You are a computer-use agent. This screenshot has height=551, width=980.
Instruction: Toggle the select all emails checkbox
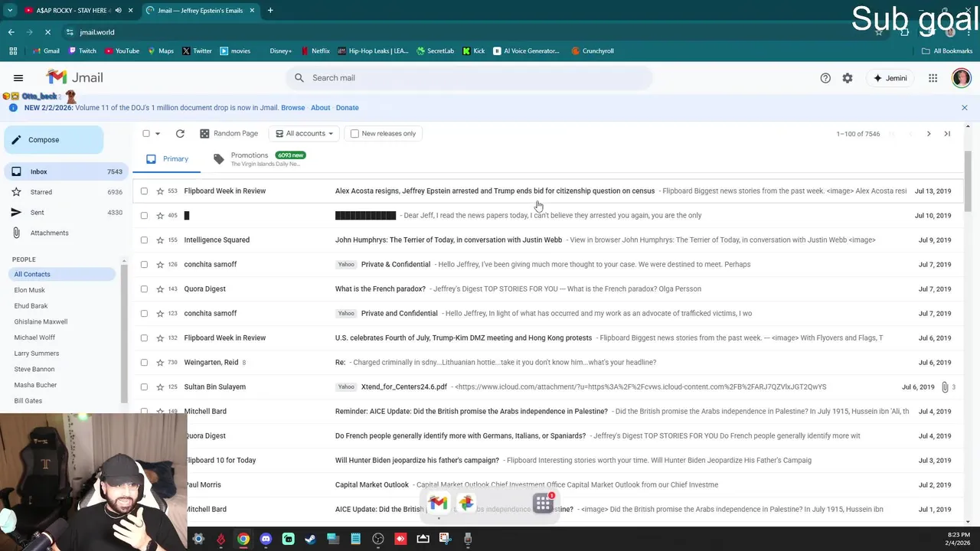pos(146,134)
